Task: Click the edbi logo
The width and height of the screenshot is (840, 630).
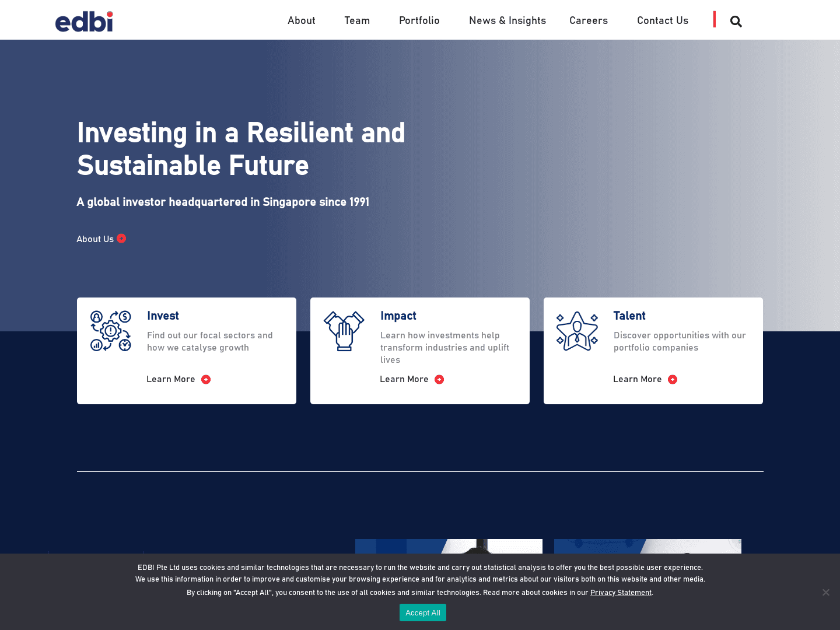Action: [x=84, y=22]
